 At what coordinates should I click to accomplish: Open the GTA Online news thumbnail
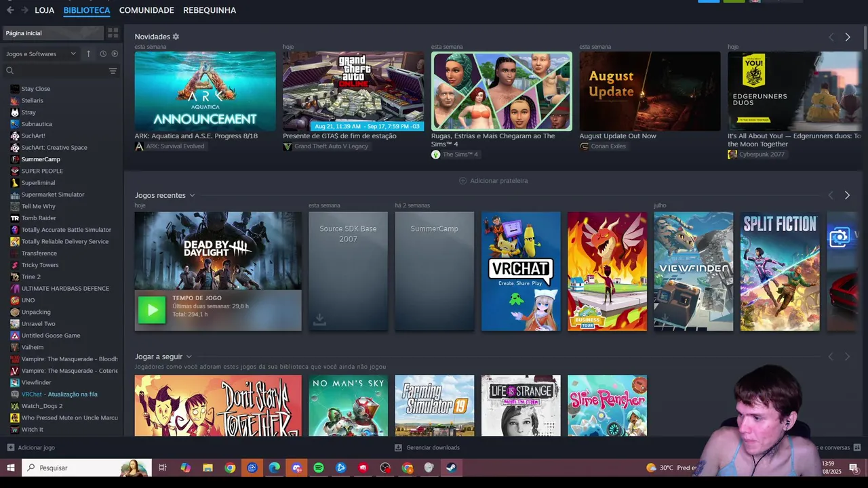(353, 91)
